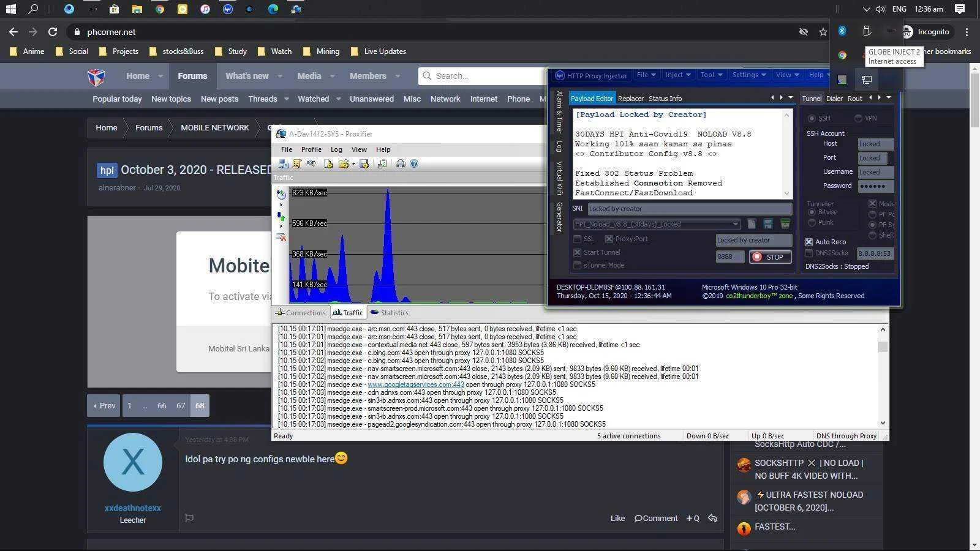Create new profile icon in Proxifier toolbar

[x=329, y=163]
